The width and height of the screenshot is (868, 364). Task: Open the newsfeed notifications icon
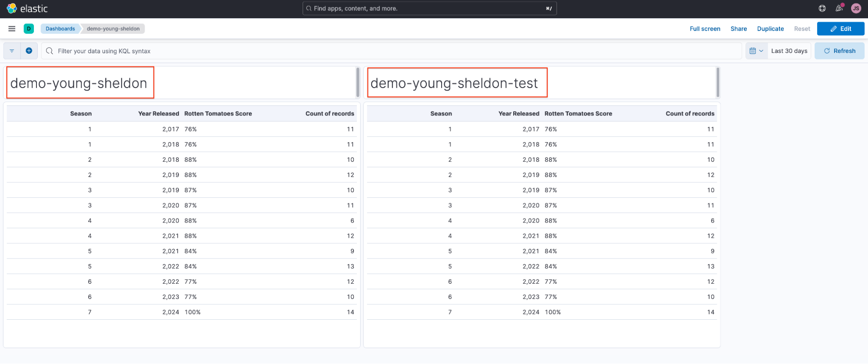click(839, 8)
